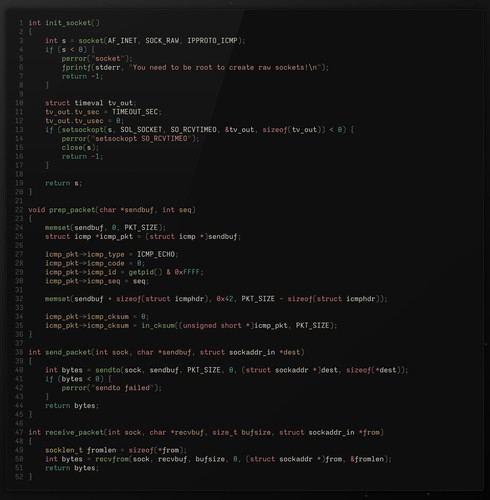The height and width of the screenshot is (500, 490).
Task: Click recvfrom on line 50
Action: (112, 459)
